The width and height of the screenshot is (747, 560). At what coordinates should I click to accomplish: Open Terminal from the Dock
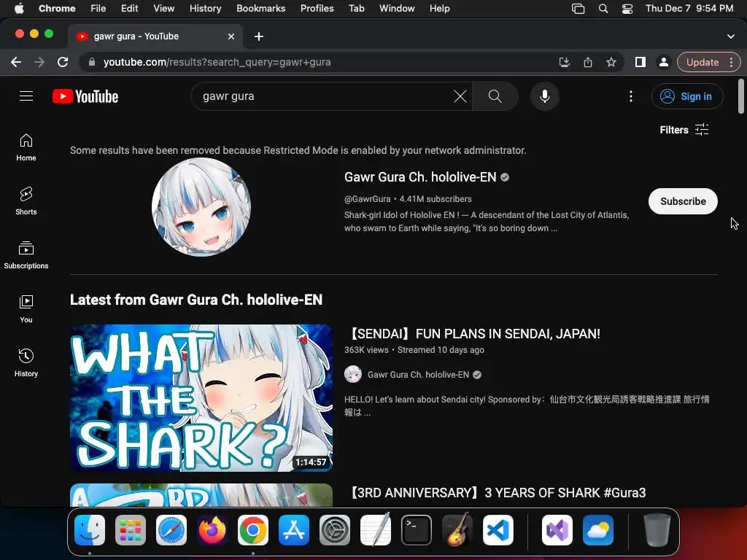click(x=417, y=530)
